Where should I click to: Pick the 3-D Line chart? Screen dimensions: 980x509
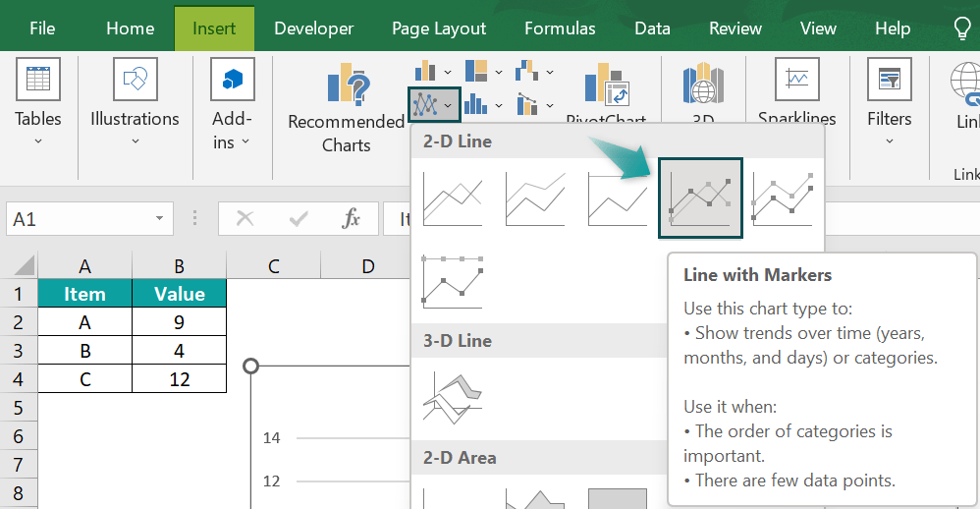coord(453,398)
